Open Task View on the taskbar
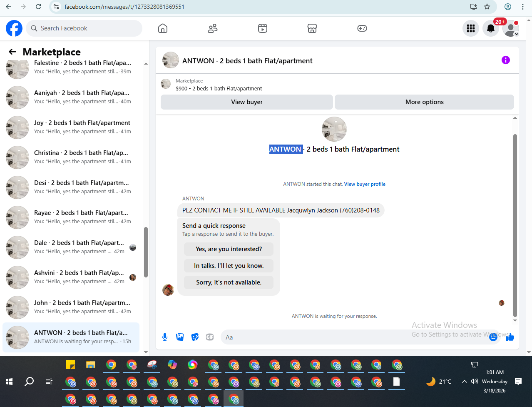The image size is (532, 407). click(49, 382)
